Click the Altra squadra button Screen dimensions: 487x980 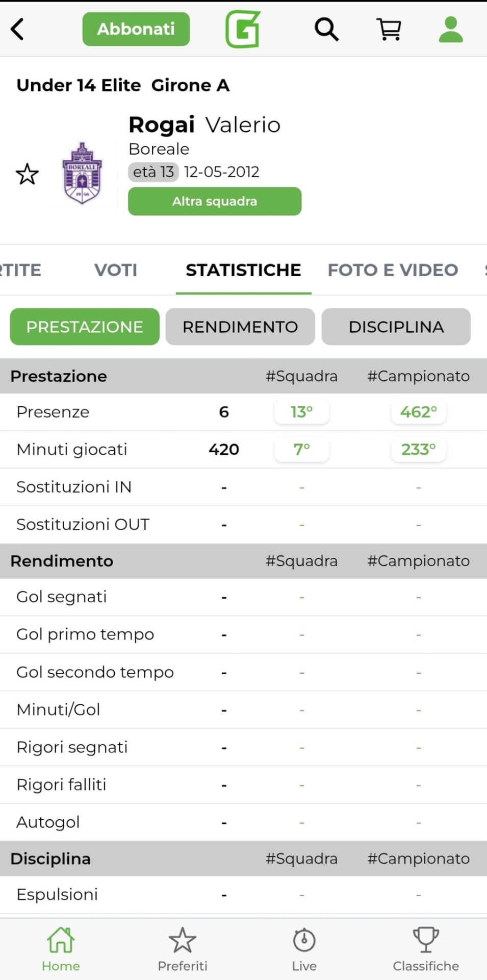[215, 201]
